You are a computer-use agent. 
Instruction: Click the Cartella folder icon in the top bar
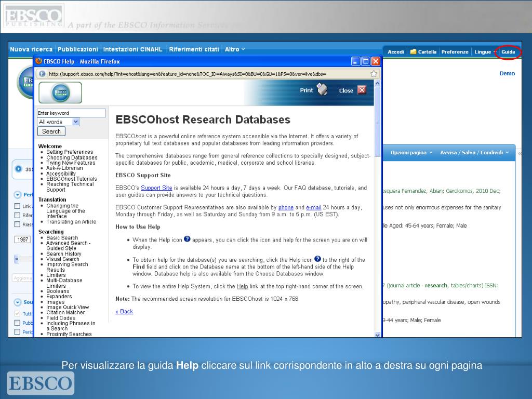(413, 51)
